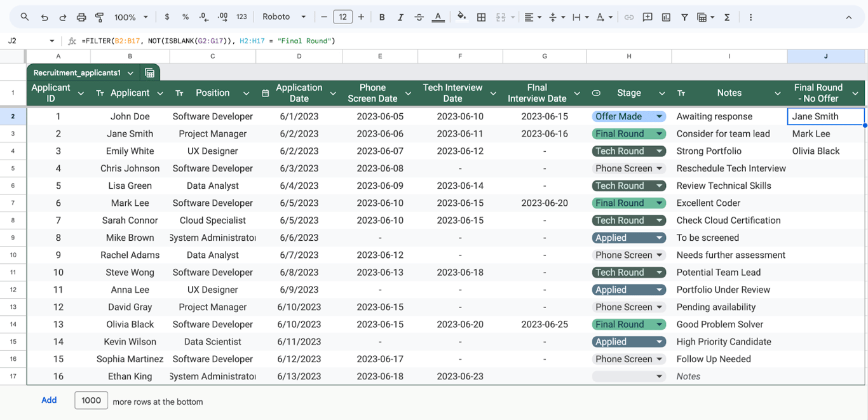Activate the paint format tool

[x=100, y=17]
